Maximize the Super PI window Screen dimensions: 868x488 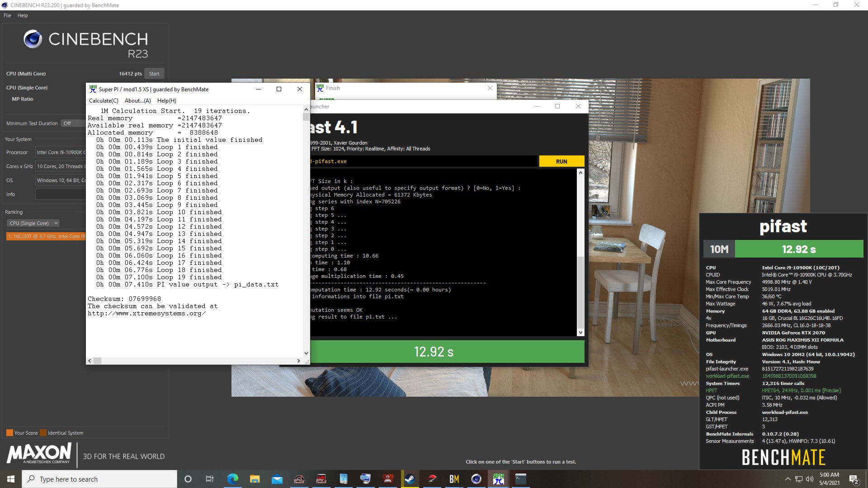click(x=279, y=89)
